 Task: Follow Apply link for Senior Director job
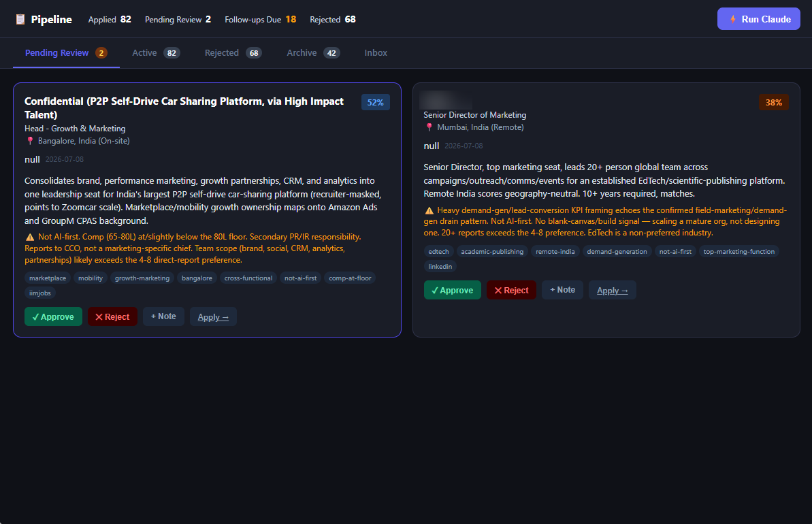(613, 291)
